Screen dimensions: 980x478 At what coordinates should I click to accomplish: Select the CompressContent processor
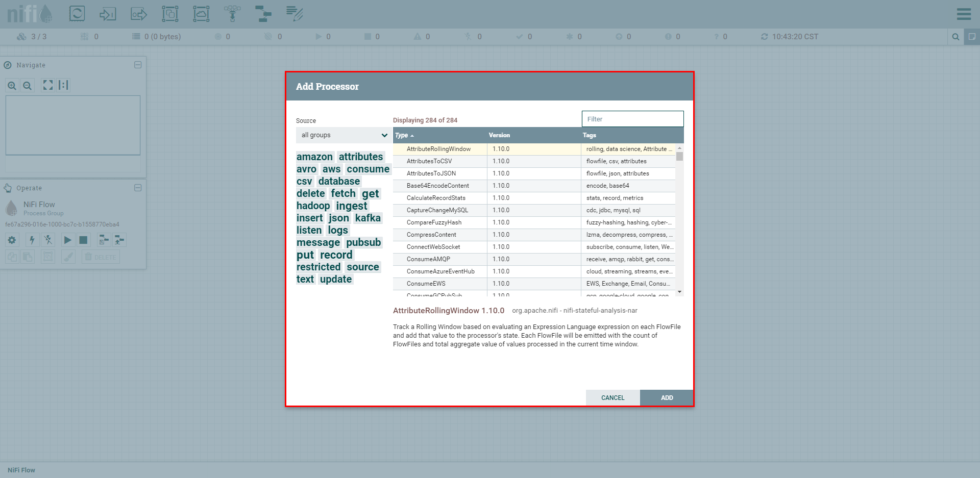pyautogui.click(x=534, y=235)
